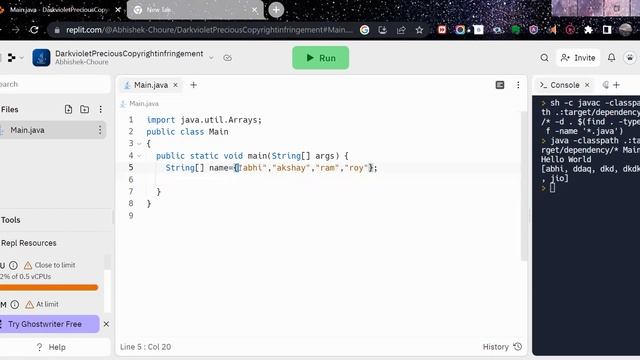The image size is (640, 360).
Task: Create a new file
Action: click(68, 109)
